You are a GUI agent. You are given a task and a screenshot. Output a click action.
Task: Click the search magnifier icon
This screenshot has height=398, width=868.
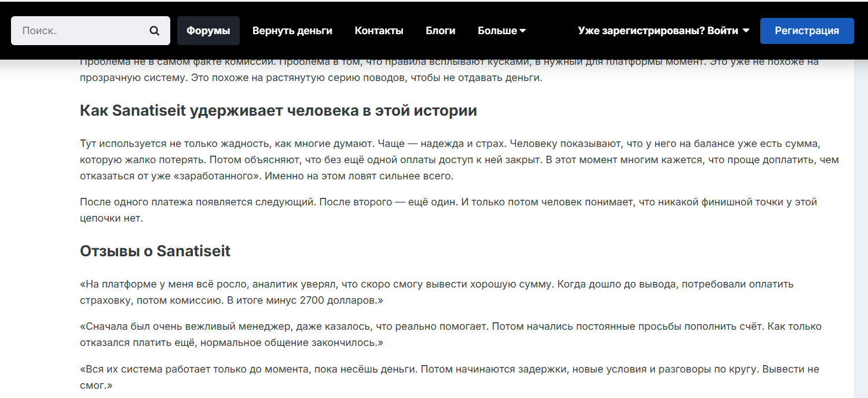pyautogui.click(x=154, y=31)
